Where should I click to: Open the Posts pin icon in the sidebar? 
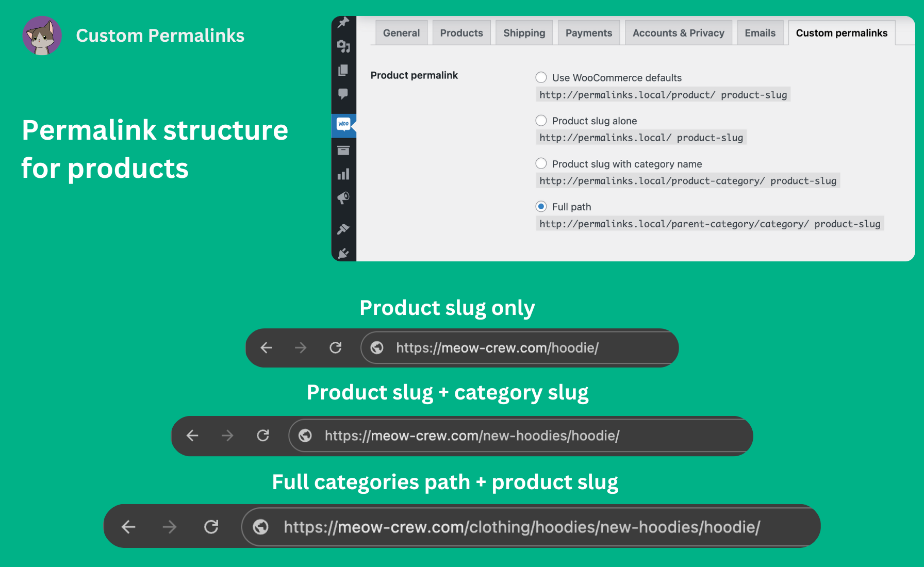tap(343, 22)
